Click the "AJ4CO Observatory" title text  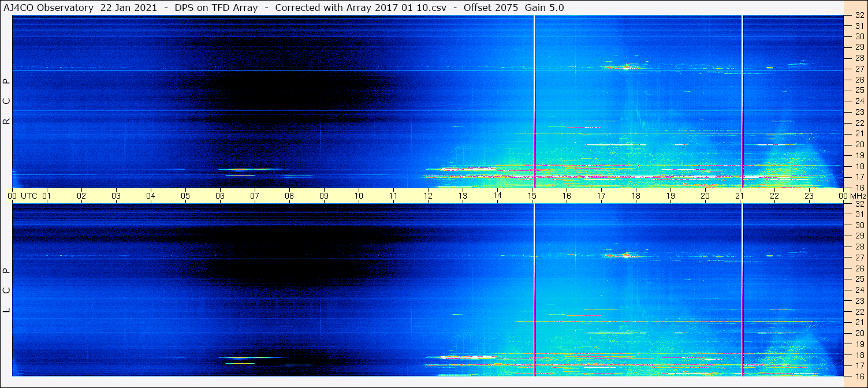click(x=49, y=8)
